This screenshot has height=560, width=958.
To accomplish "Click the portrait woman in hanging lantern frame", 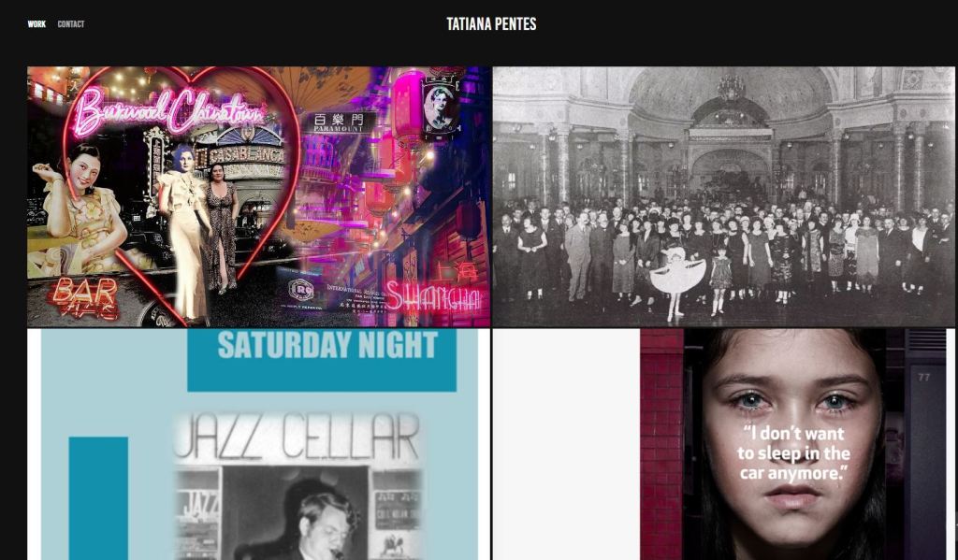I will coord(440,108).
